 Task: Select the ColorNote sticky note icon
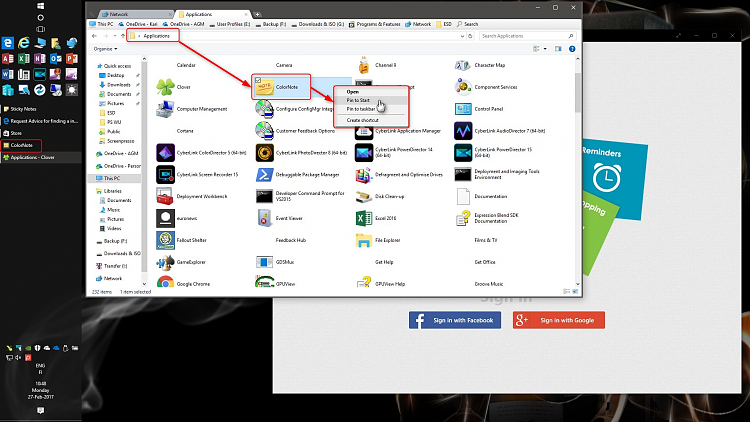(264, 87)
